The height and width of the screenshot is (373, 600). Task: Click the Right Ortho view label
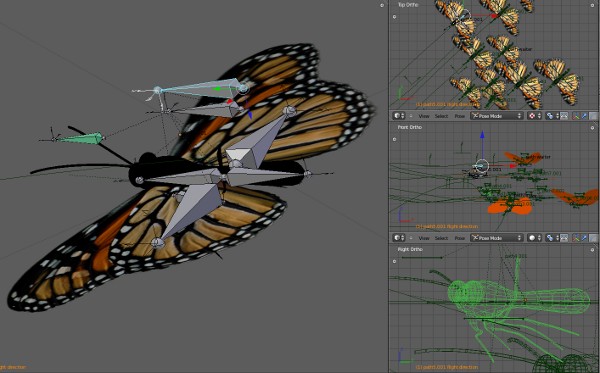pyautogui.click(x=410, y=249)
